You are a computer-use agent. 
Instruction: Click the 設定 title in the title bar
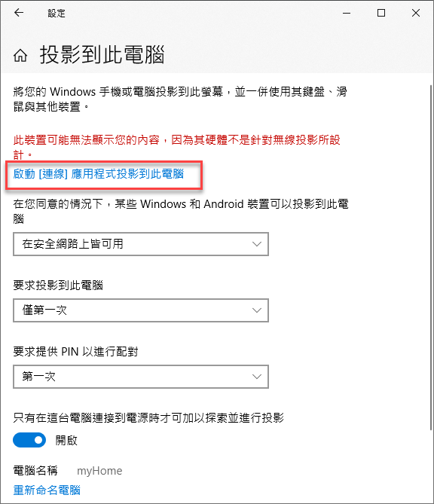pos(57,14)
